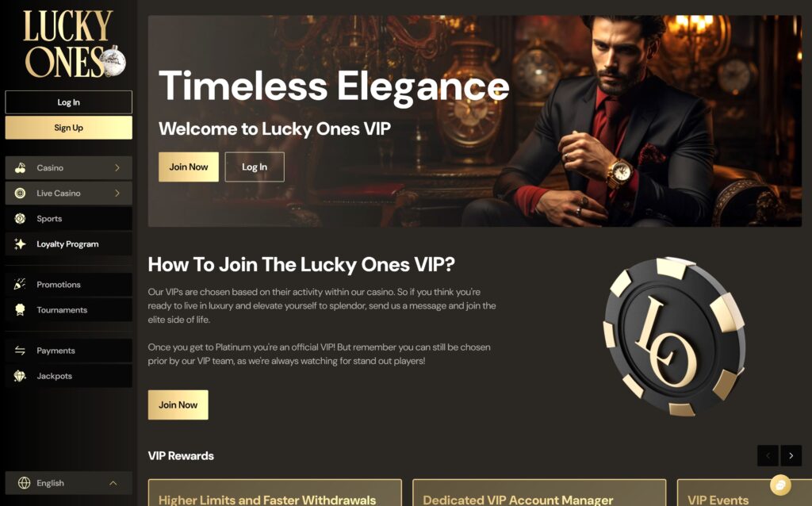Click the Casino cherries icon
The image size is (812, 506).
20,168
